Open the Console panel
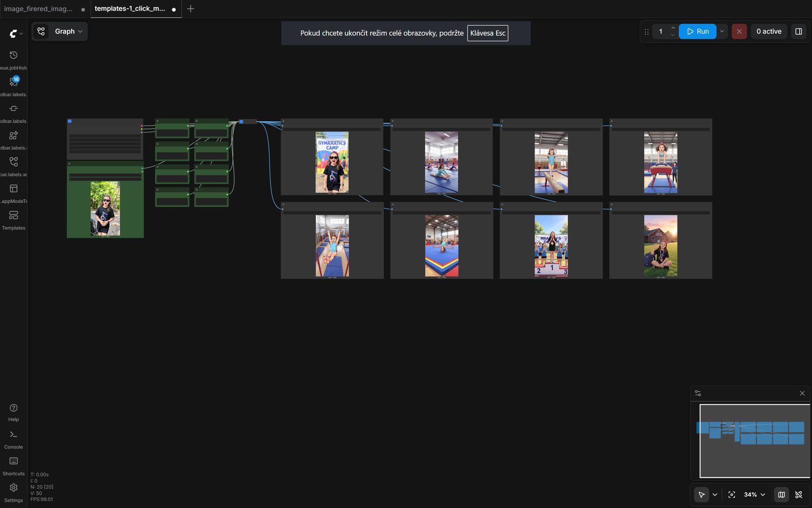Image resolution: width=812 pixels, height=508 pixels. coord(14,435)
